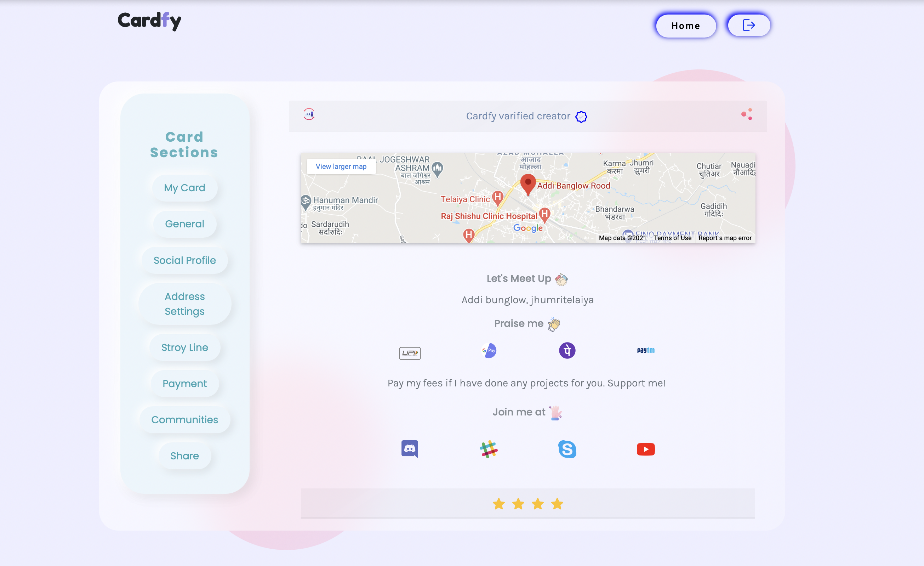The width and height of the screenshot is (924, 566).
Task: Click the YouTube channel icon
Action: (645, 449)
